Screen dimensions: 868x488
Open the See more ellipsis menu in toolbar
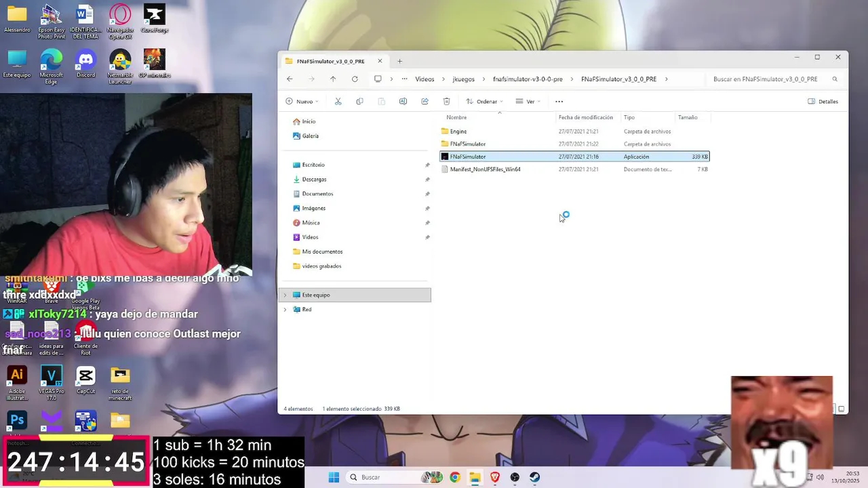click(x=559, y=102)
